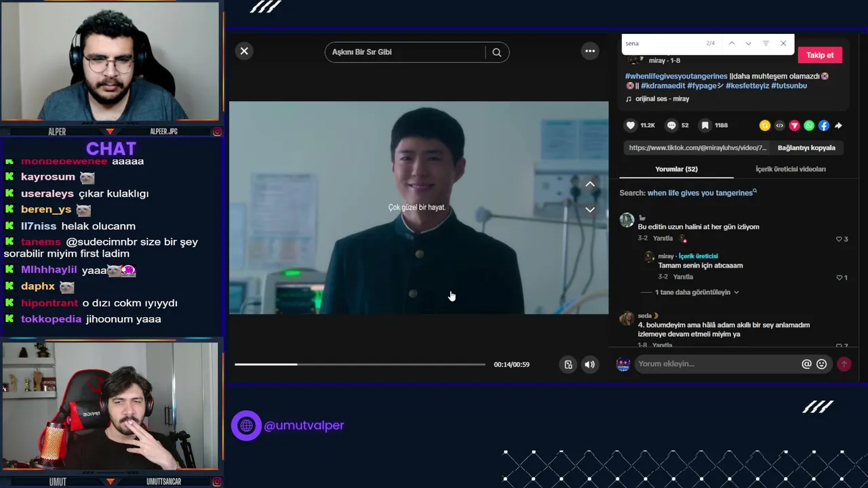Viewport: 868px width, 488px height.
Task: Open emoji picker in comment box
Action: 822,364
